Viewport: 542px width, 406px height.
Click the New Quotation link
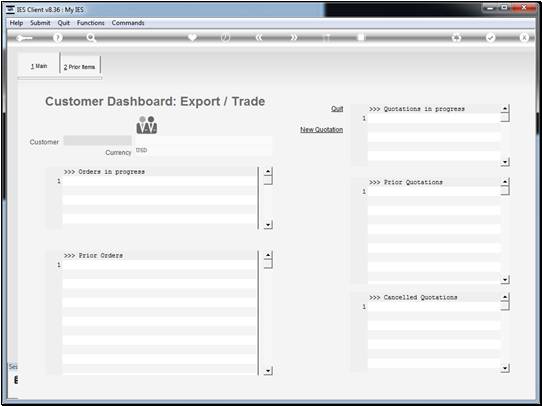[321, 130]
